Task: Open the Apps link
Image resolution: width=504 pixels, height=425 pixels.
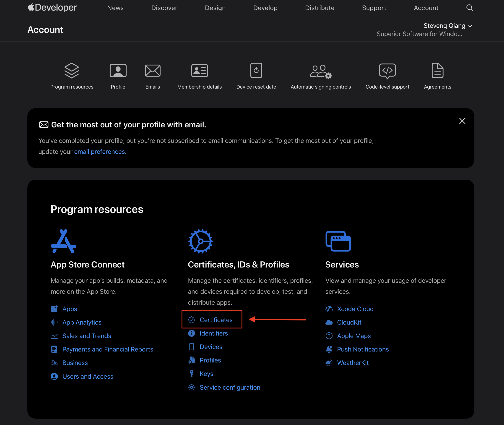Action: (70, 309)
